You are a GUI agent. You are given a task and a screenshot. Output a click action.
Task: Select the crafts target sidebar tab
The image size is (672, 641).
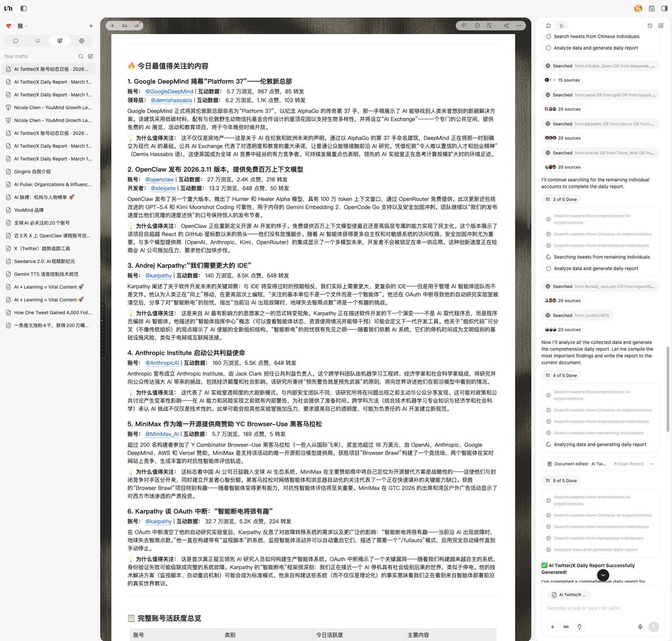click(x=59, y=41)
